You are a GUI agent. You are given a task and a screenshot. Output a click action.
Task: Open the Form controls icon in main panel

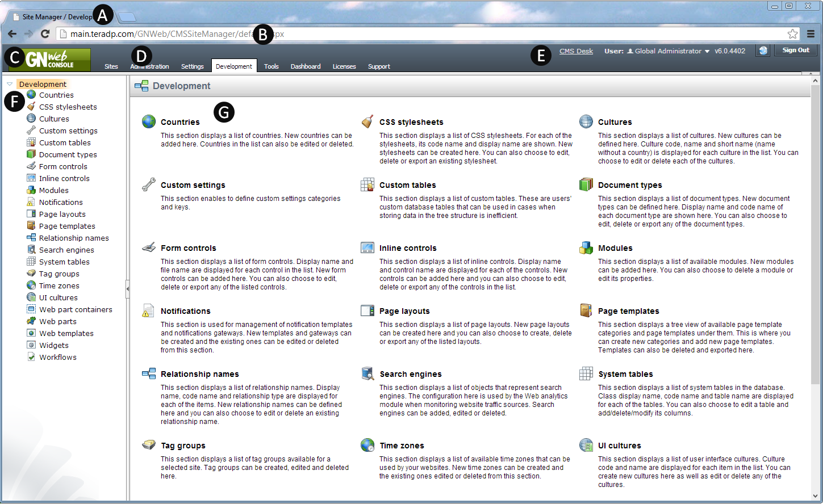149,247
